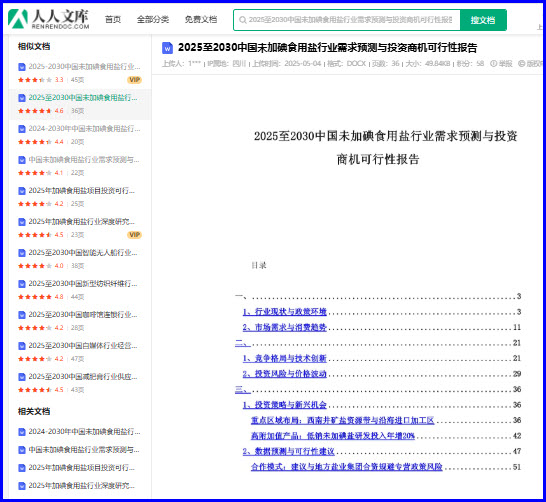
Task: Open TOC link 2、投资风险与价格波动
Action: tap(284, 374)
